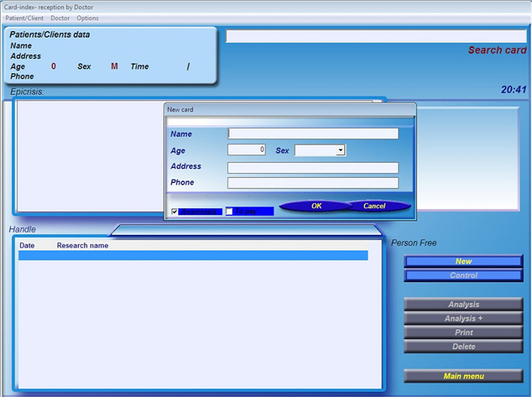Focus the Age input box
This screenshot has height=397, width=532.
coord(246,150)
